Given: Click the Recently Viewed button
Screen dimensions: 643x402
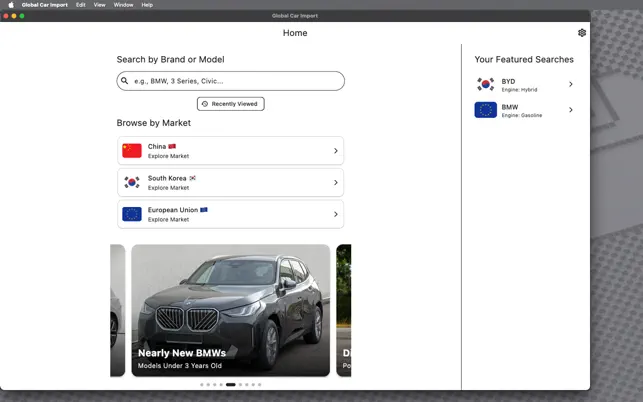Looking at the screenshot, I should tap(230, 104).
